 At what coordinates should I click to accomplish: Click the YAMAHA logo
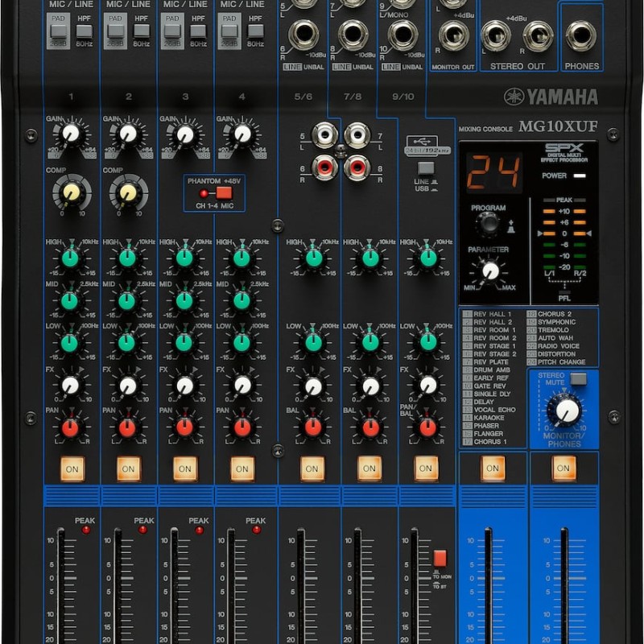[551, 97]
